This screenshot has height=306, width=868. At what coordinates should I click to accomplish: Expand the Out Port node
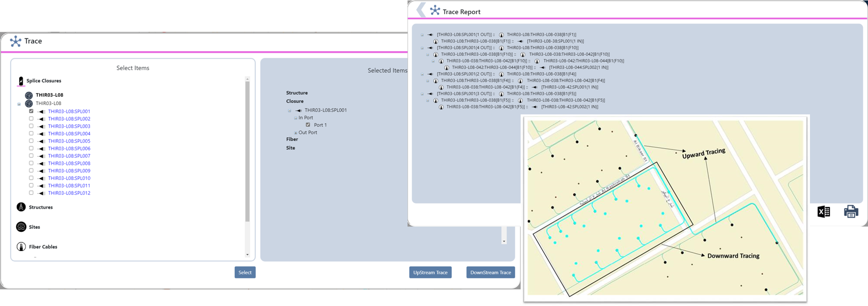coord(295,133)
